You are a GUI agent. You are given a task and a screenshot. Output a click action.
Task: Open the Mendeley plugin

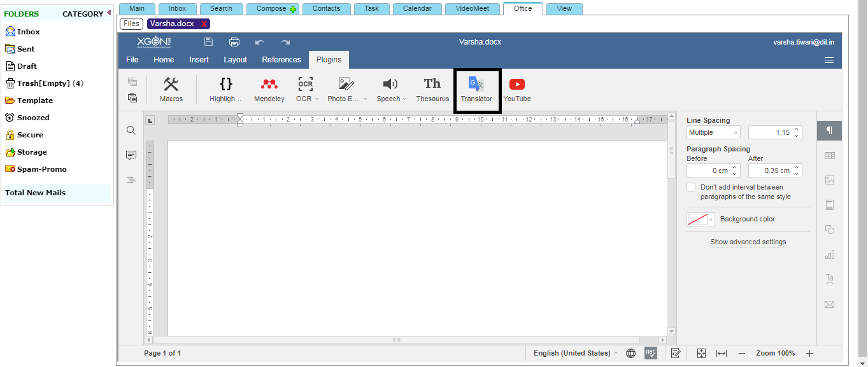click(269, 90)
